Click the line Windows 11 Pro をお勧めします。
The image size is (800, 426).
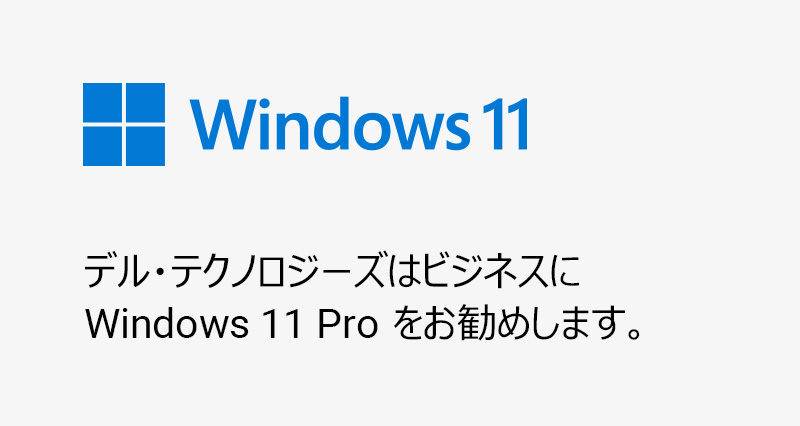[363, 323]
